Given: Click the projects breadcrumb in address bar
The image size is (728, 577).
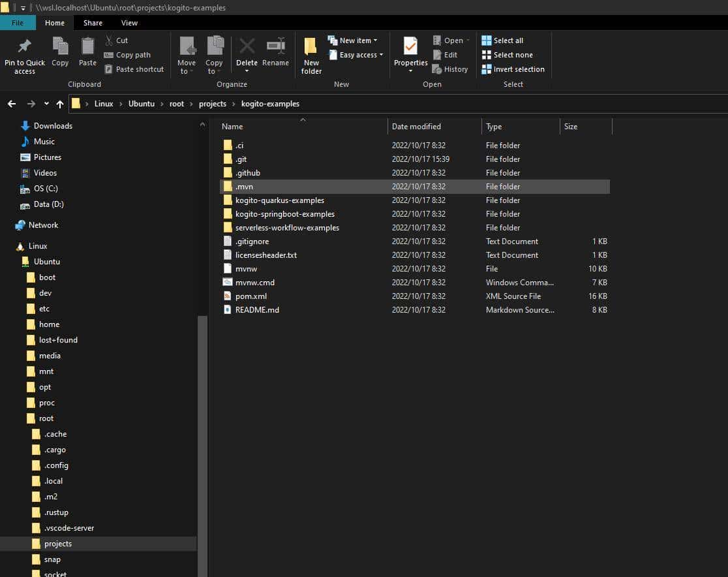Looking at the screenshot, I should pyautogui.click(x=212, y=103).
